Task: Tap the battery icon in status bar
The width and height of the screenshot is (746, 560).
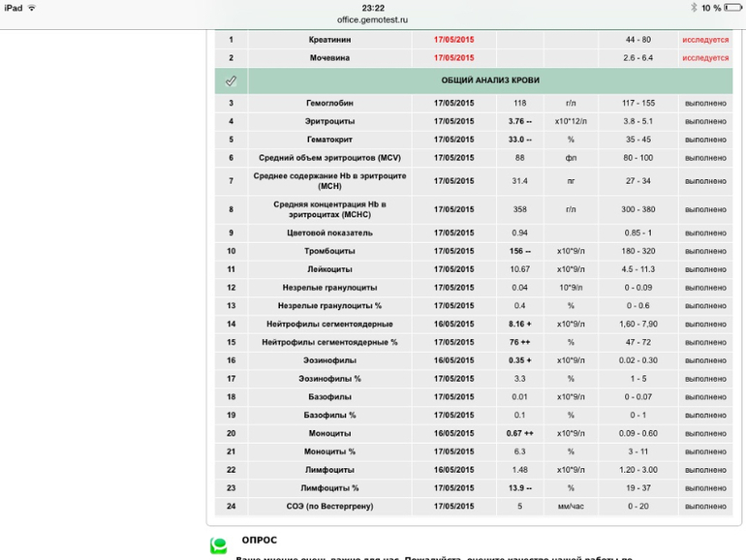Action: [x=732, y=8]
